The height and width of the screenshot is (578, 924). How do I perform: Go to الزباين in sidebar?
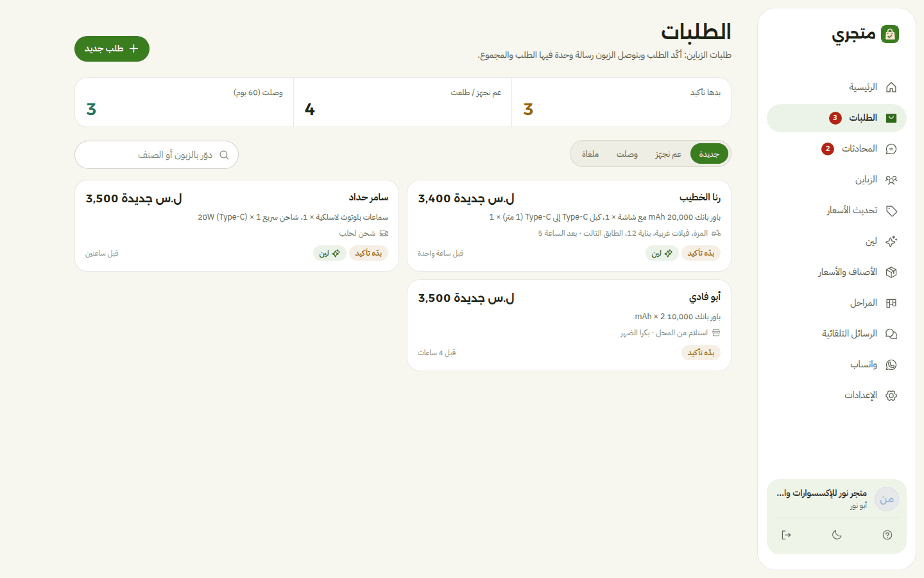837,180
